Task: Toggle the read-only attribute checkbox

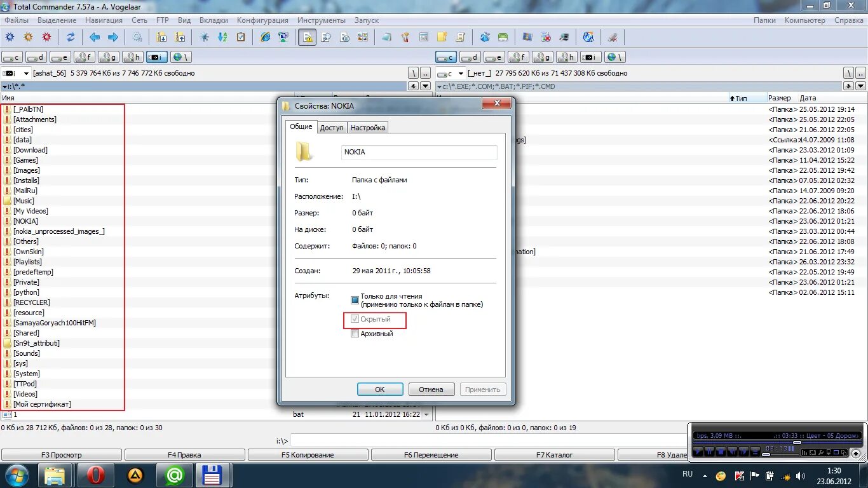Action: 355,300
